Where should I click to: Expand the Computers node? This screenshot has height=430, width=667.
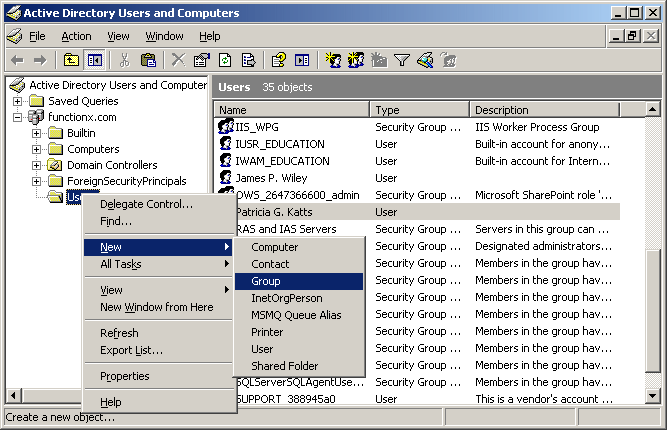coord(37,149)
